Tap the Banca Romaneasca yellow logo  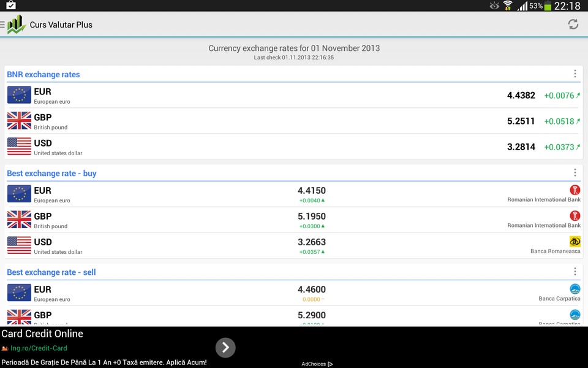click(575, 241)
